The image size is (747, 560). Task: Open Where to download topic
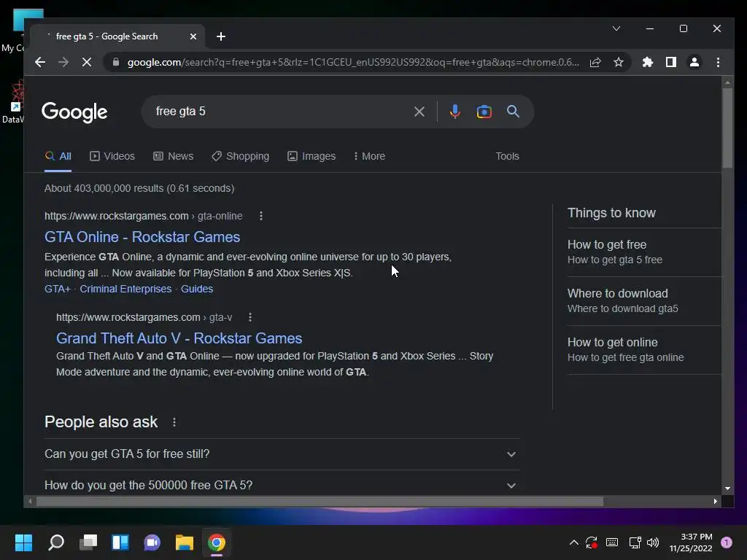point(644,301)
